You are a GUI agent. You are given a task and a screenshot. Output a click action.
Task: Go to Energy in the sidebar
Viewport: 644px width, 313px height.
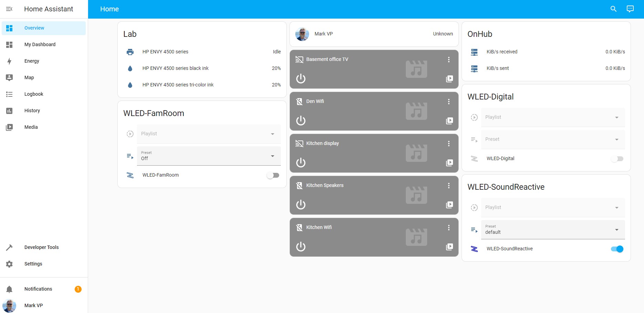point(32,61)
